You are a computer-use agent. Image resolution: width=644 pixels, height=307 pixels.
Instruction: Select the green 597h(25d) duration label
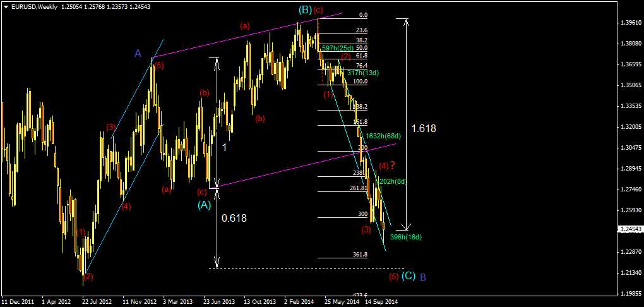(337, 48)
